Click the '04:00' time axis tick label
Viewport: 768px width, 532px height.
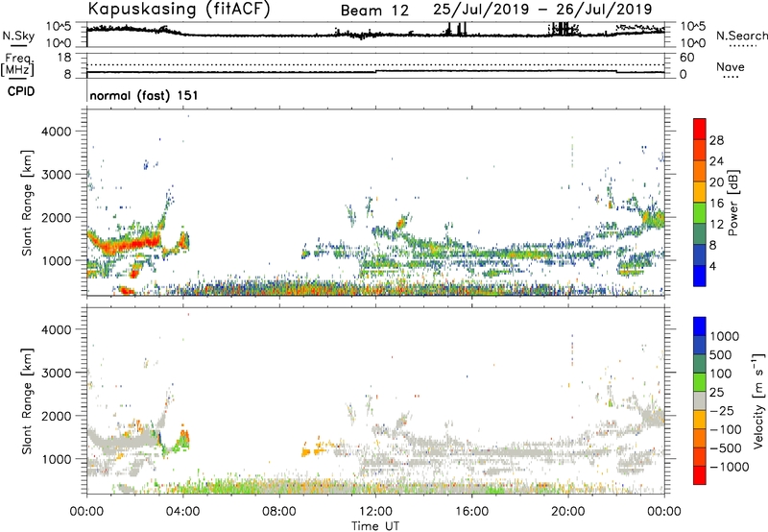183,512
